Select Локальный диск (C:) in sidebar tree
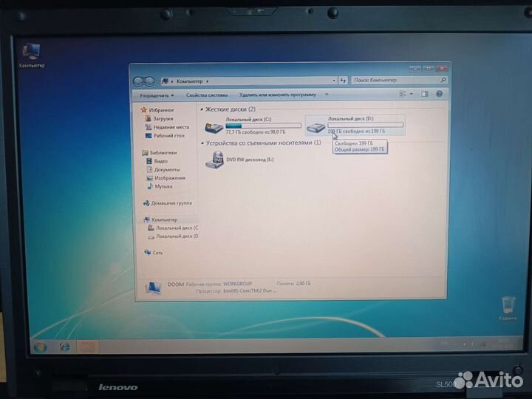Viewport: 532px width, 399px height. pos(173,228)
